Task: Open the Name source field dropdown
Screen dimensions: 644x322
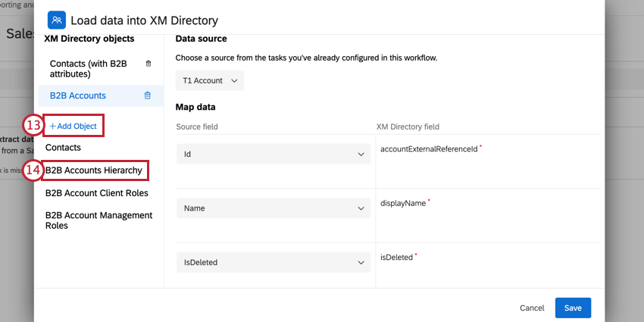Action: (274, 208)
